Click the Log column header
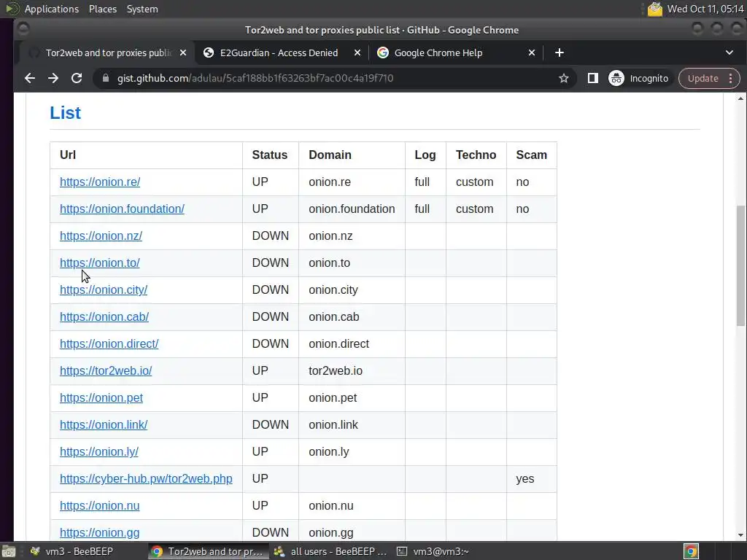The image size is (747, 560). [x=425, y=155]
